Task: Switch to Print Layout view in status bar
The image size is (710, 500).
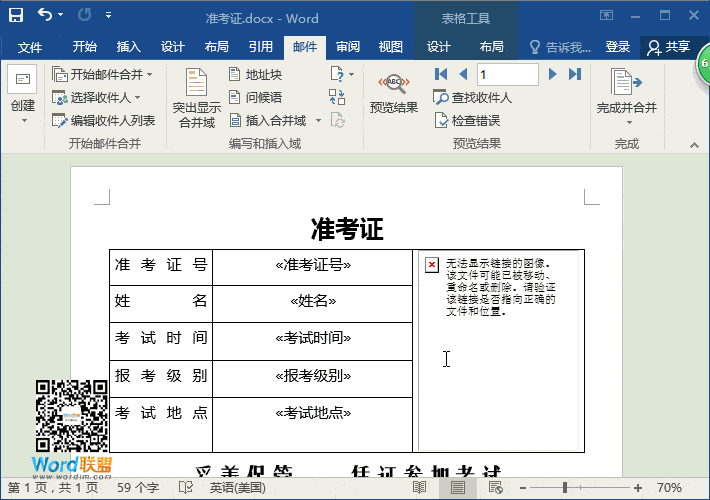Action: pyautogui.click(x=457, y=487)
